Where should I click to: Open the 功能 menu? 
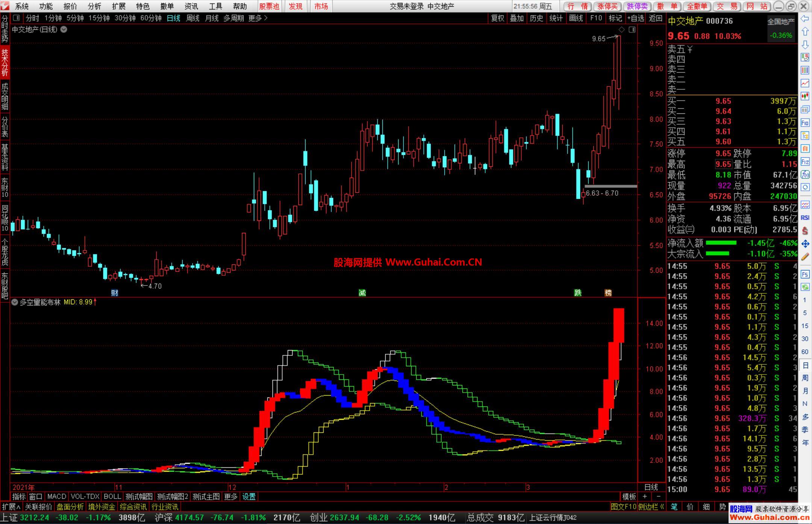[46, 6]
